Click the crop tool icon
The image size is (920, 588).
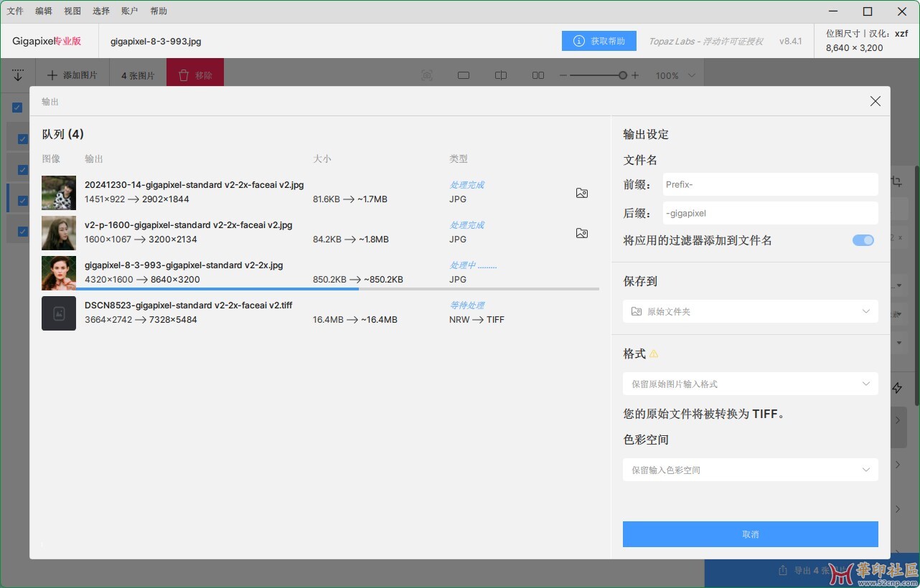(896, 182)
